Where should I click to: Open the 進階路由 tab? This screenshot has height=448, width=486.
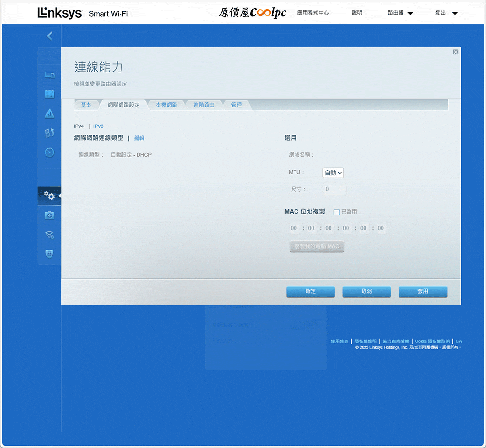(204, 105)
